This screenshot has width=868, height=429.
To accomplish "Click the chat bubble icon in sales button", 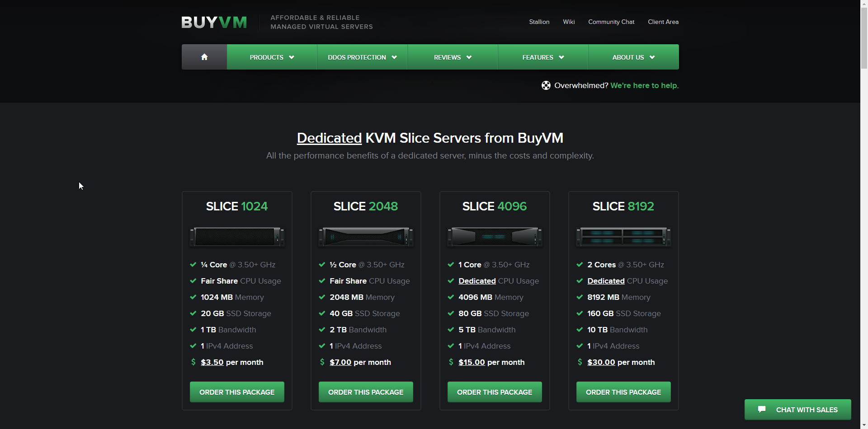I will point(762,409).
